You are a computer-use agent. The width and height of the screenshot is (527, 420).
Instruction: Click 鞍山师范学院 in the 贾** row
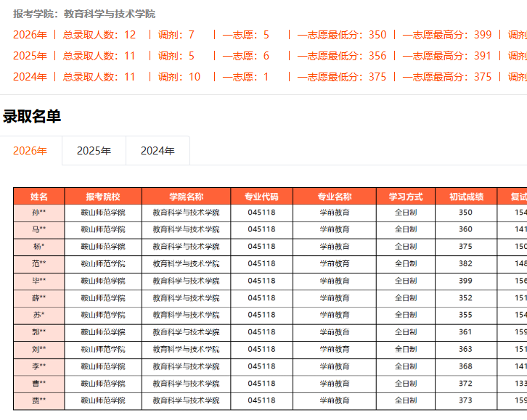tap(103, 401)
